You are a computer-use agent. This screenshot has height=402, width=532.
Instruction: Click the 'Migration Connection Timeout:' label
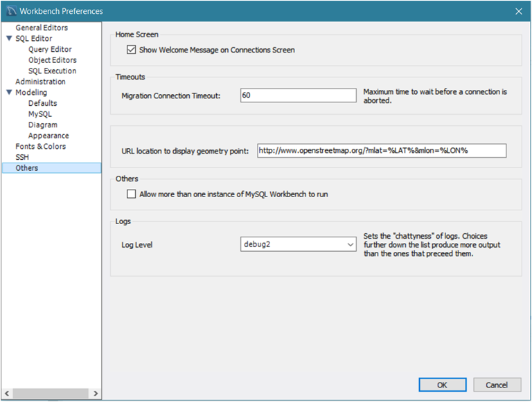[x=171, y=96]
